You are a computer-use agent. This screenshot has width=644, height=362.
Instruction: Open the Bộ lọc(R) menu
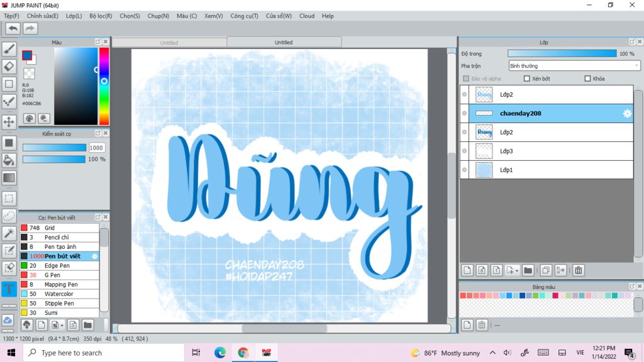pos(101,16)
